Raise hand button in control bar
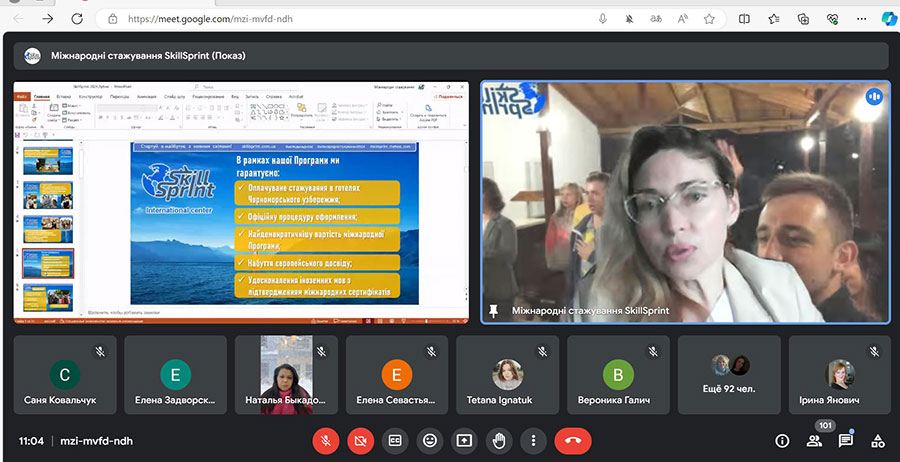900x462 pixels. coord(499,441)
